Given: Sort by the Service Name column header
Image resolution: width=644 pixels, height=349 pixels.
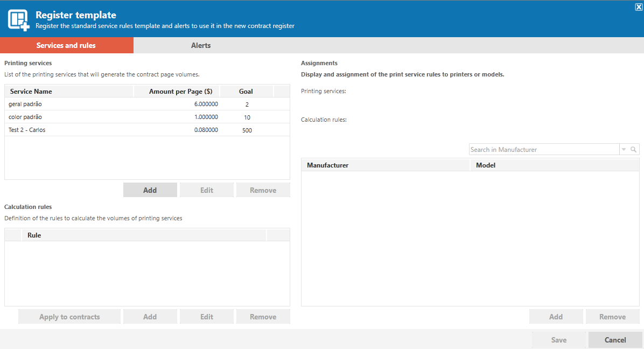Looking at the screenshot, I should tap(69, 91).
